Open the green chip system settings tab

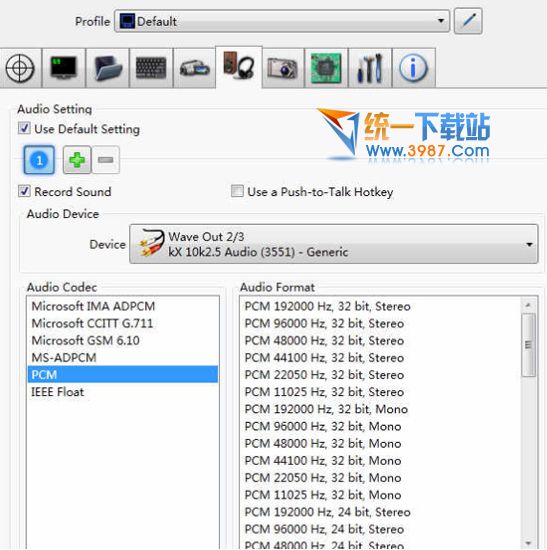326,68
